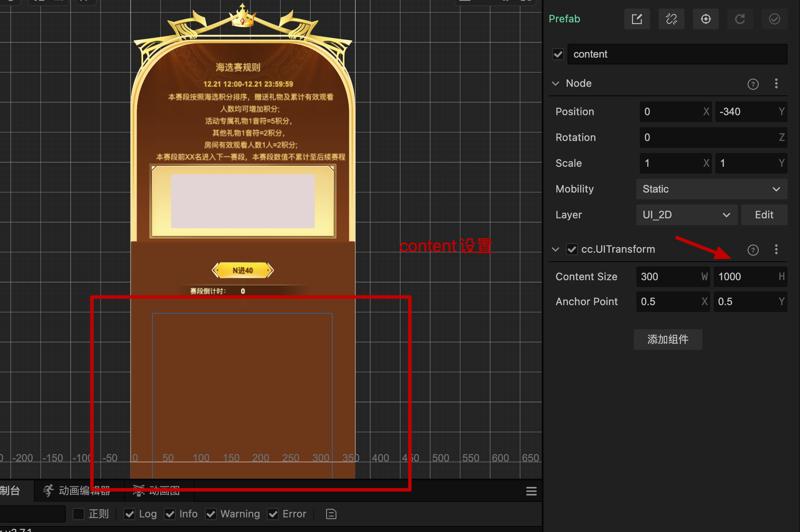Collapse the cc.UITransform section
This screenshot has width=800, height=532.
(556, 249)
